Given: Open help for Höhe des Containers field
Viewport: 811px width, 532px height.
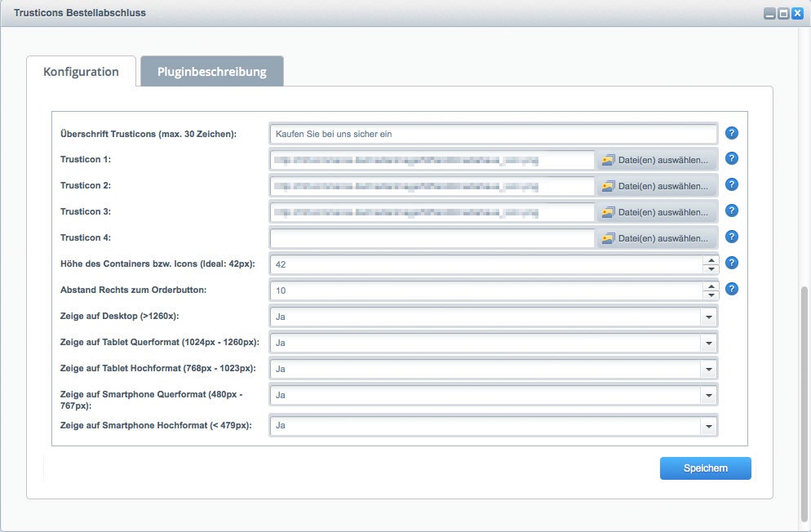Looking at the screenshot, I should pos(732,263).
